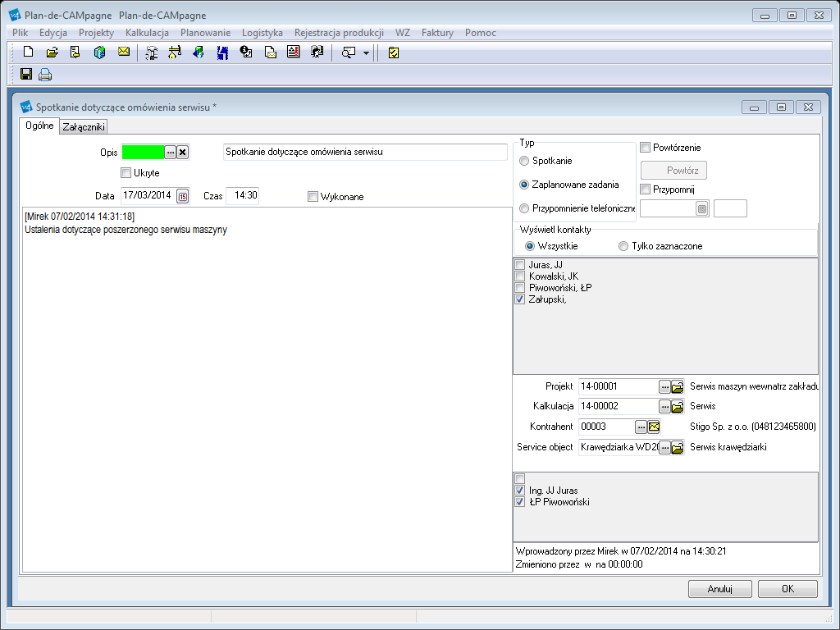Open calendar picker next to Data field

coord(183,196)
